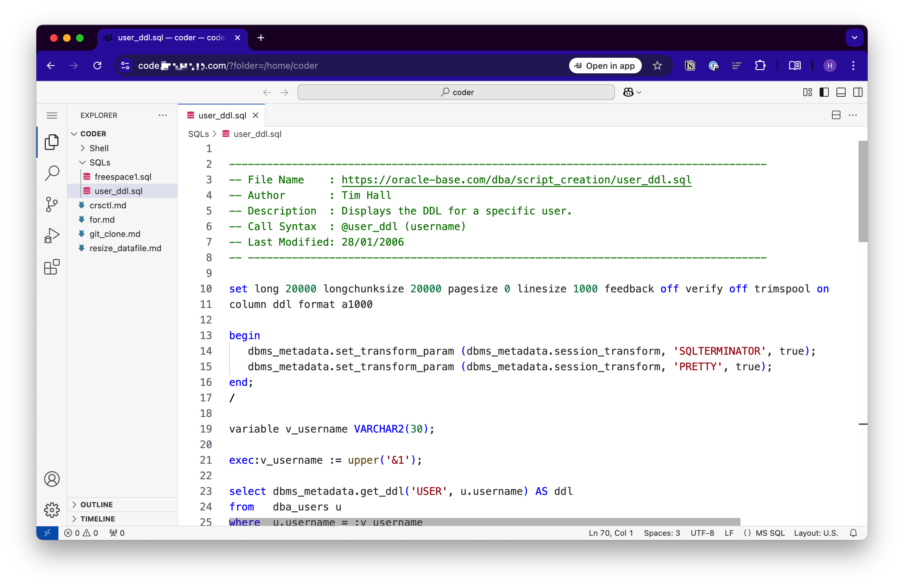Select the user_ddl.sql editor tab

(222, 116)
